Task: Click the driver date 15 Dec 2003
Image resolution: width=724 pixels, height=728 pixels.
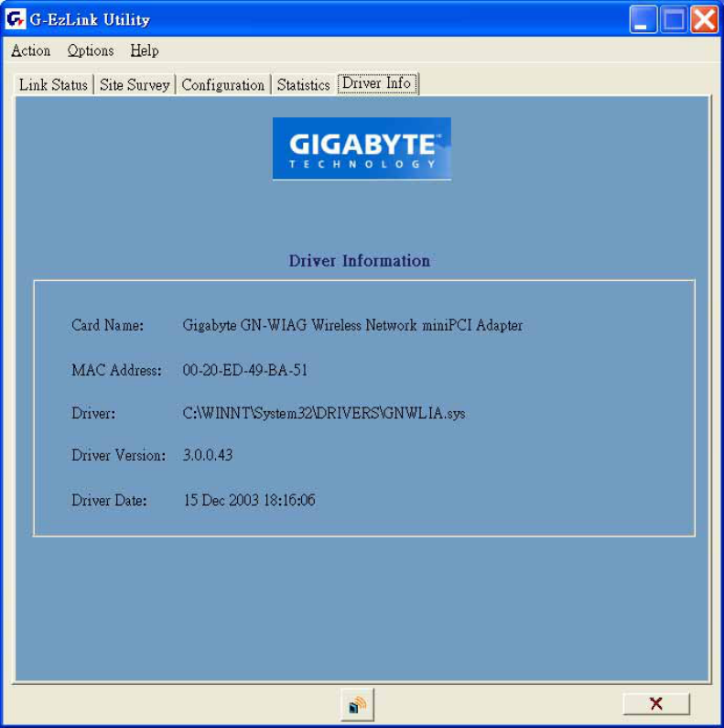Action: (249, 500)
